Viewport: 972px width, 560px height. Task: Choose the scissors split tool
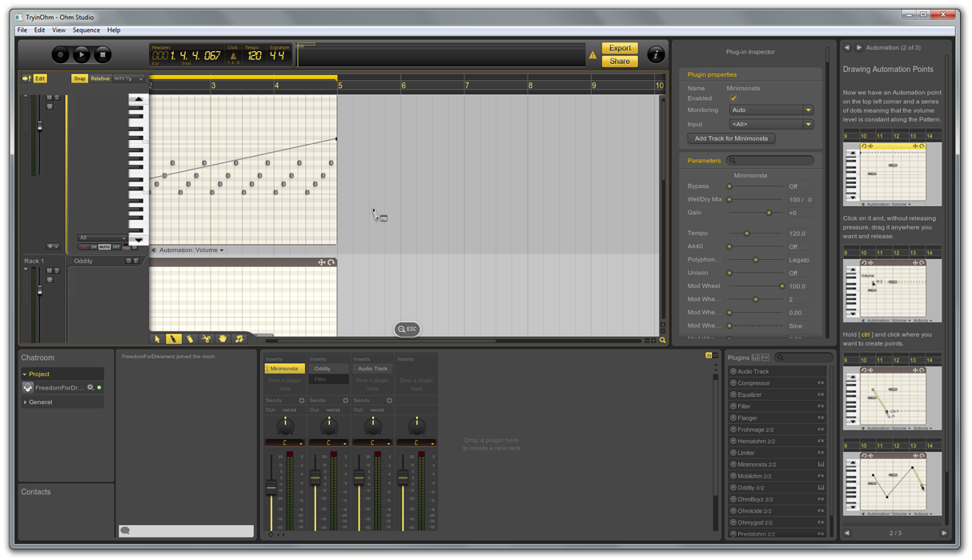[207, 339]
